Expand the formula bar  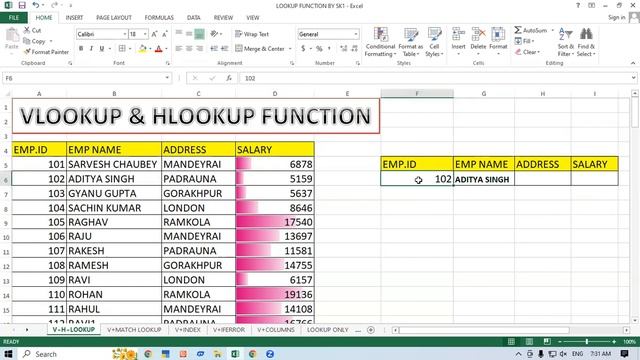click(x=633, y=78)
